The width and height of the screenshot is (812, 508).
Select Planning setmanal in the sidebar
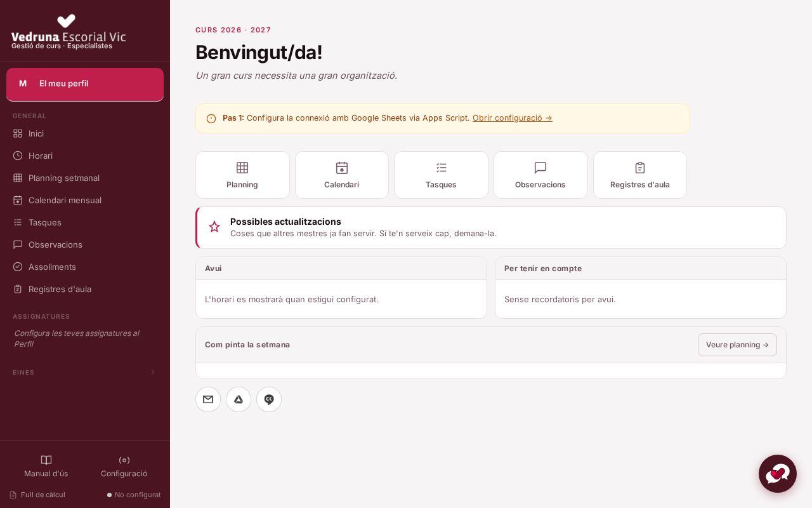point(85,178)
